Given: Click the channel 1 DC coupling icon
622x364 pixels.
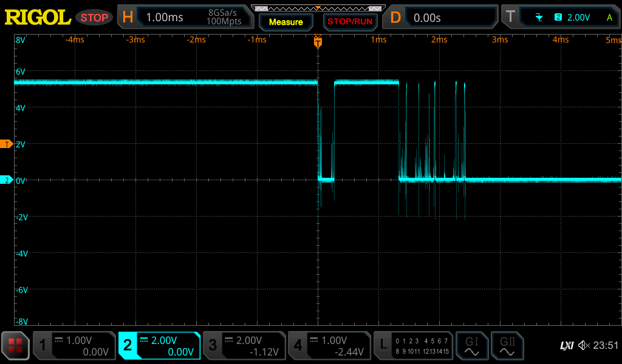Looking at the screenshot, I should [59, 340].
